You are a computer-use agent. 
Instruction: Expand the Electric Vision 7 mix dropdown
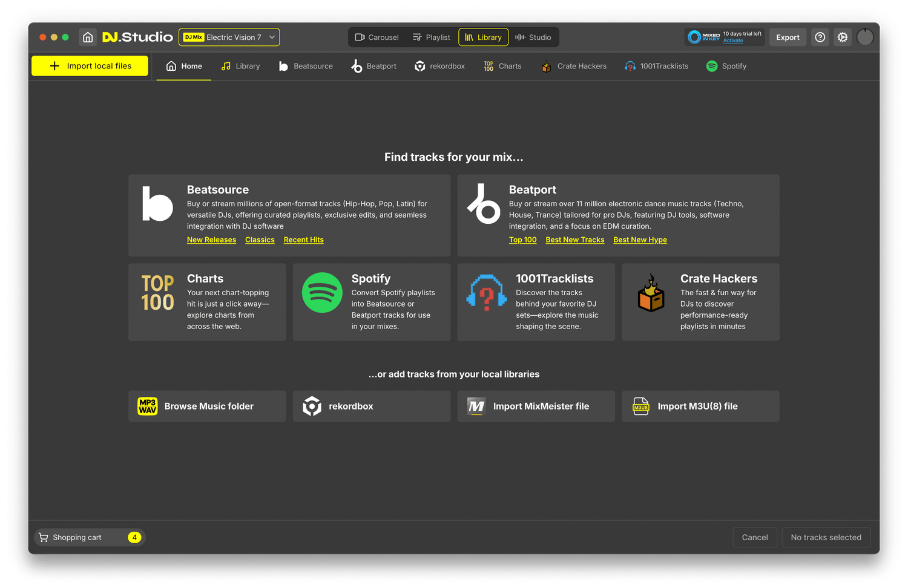pos(272,38)
